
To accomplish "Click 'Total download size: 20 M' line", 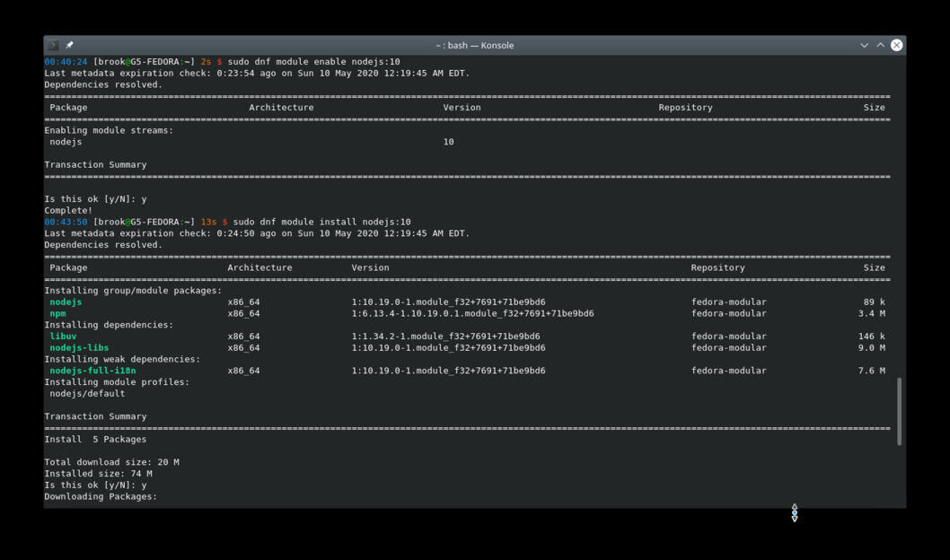I will [111, 462].
